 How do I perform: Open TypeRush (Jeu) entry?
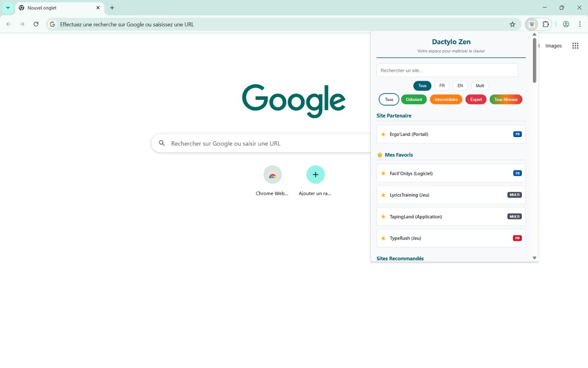451,238
